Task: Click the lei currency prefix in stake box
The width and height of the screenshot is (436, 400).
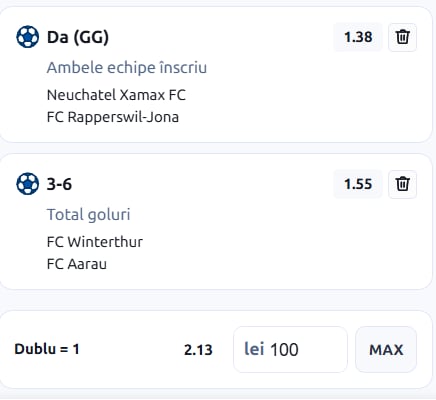Action: 254,349
